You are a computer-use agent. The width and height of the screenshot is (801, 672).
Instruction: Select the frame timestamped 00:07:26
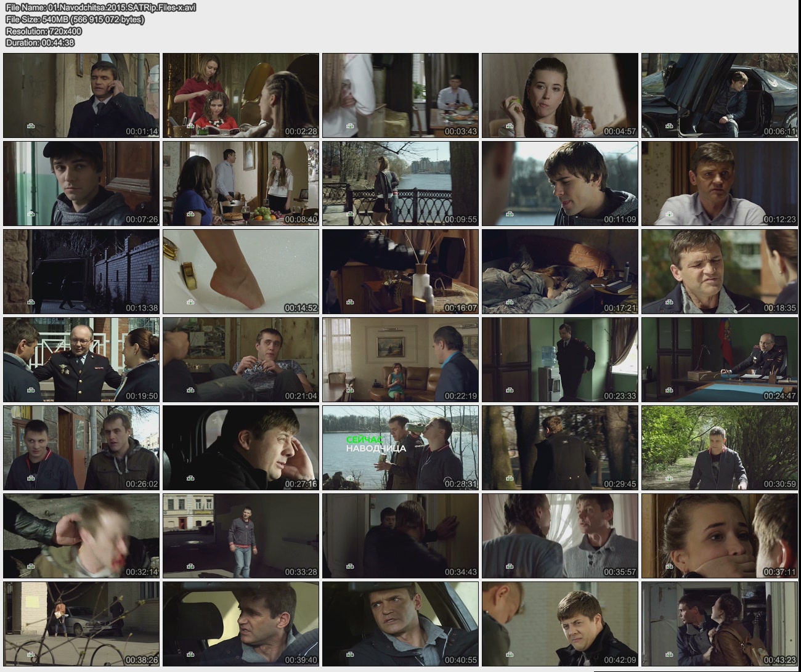tap(81, 184)
